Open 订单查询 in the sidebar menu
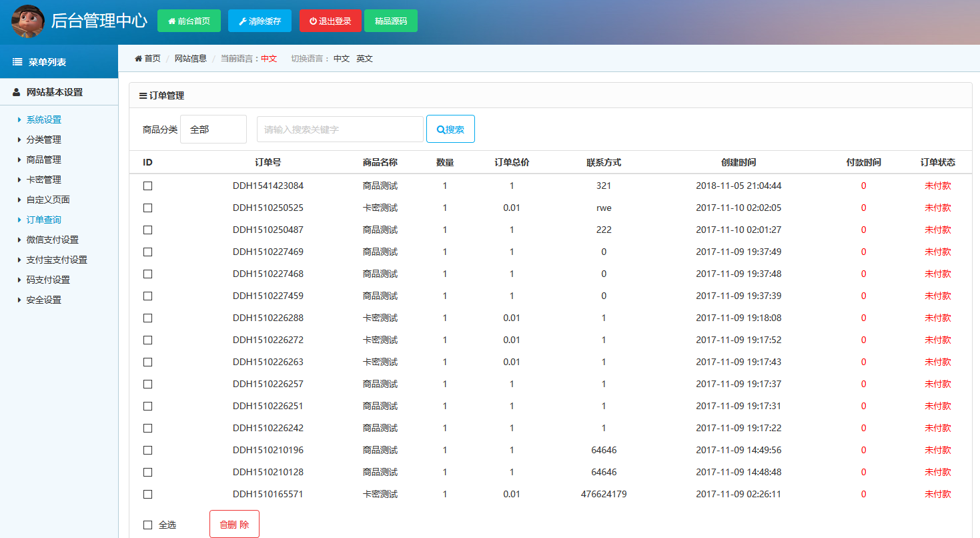Viewport: 980px width, 538px height. [43, 220]
